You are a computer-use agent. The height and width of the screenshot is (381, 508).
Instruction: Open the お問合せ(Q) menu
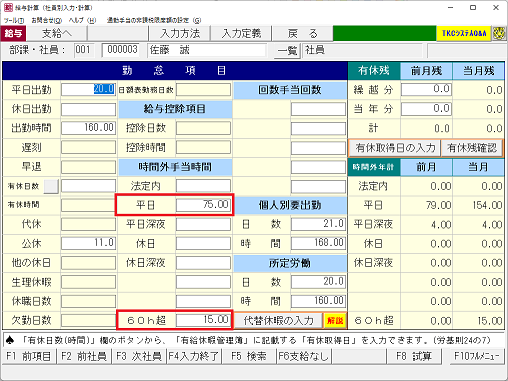pyautogui.click(x=47, y=20)
